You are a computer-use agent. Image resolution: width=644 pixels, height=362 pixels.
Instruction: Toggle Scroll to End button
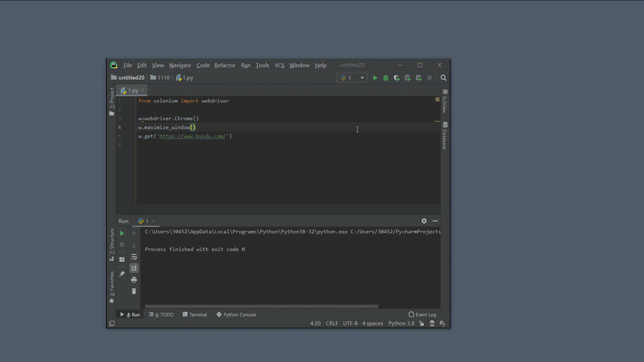(x=134, y=268)
